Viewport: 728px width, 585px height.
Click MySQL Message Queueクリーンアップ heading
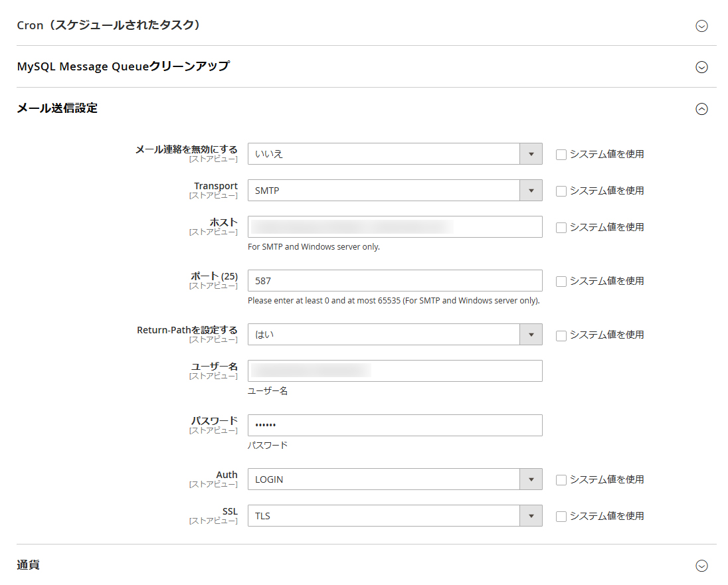point(123,66)
